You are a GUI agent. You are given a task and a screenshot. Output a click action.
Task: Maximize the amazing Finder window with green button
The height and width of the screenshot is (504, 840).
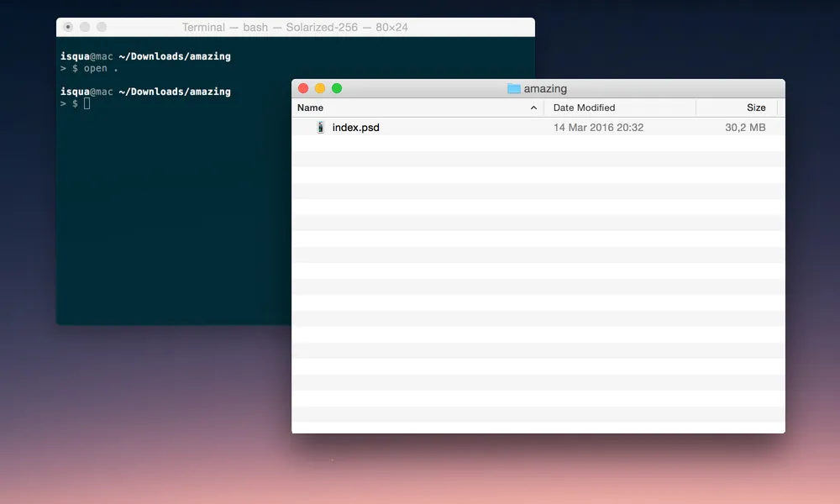click(x=337, y=88)
